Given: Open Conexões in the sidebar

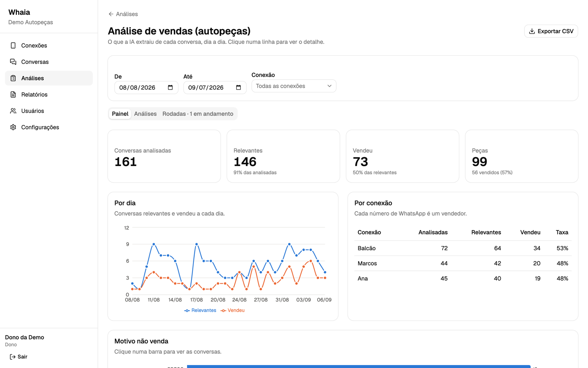Looking at the screenshot, I should (49, 46).
